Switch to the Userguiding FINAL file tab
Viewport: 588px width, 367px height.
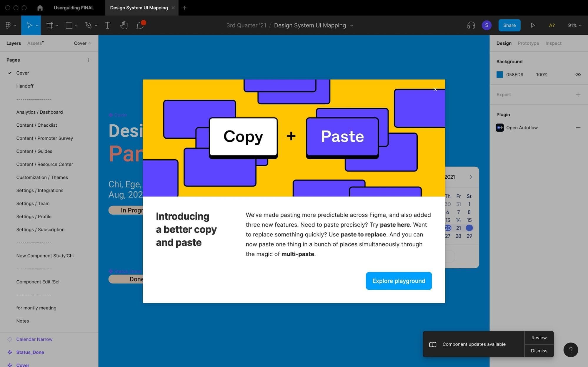[x=74, y=8]
